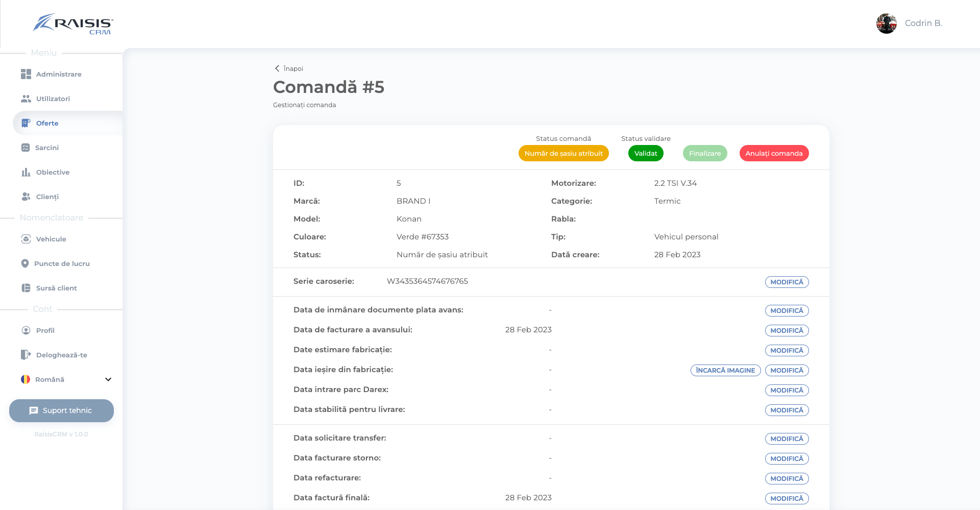Open Sursă client menu item

[x=56, y=288]
